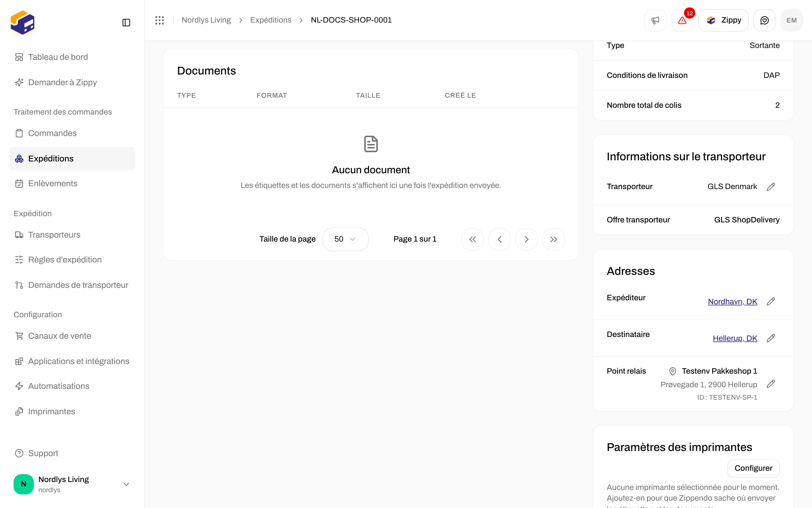Image resolution: width=812 pixels, height=508 pixels.
Task: Open the chat support icon
Action: [764, 20]
